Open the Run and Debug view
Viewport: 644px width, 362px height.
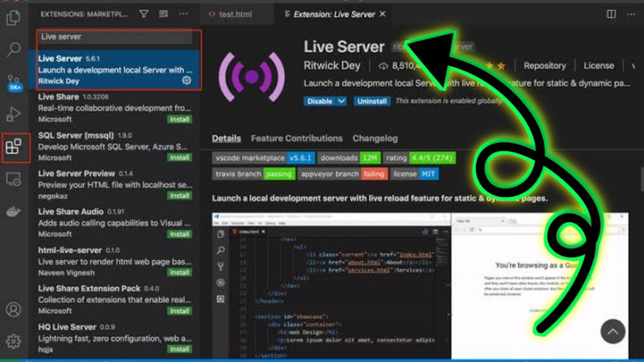(x=14, y=115)
